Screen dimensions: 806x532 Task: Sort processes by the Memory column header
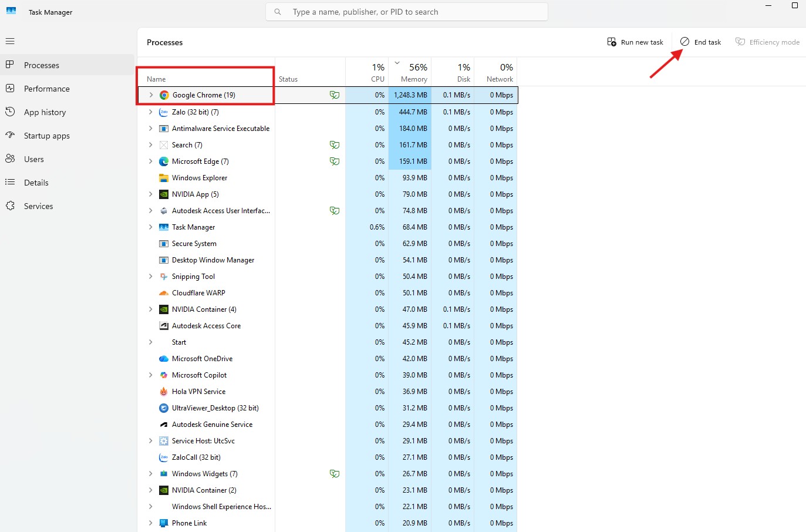413,73
